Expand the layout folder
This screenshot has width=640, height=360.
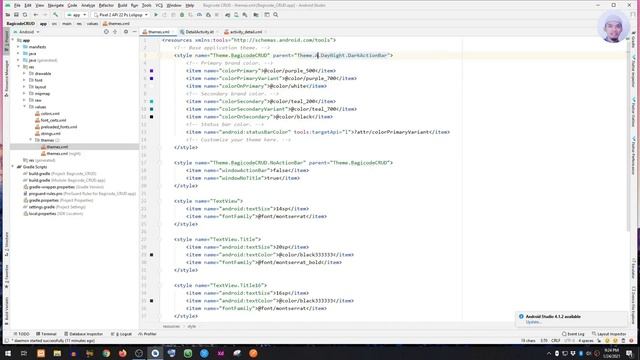tap(24, 87)
